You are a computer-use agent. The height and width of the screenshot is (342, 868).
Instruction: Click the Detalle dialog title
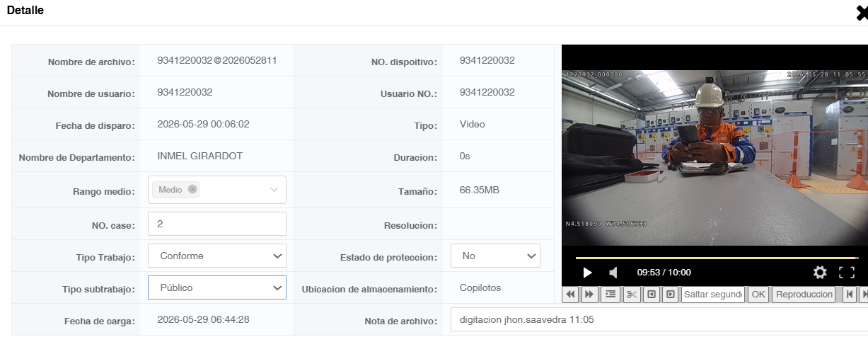click(25, 11)
